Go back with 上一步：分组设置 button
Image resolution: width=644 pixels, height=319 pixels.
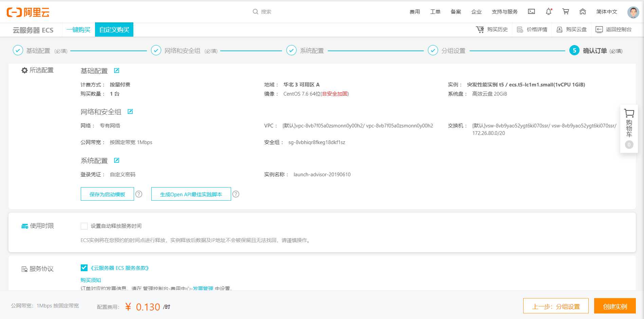pyautogui.click(x=556, y=306)
